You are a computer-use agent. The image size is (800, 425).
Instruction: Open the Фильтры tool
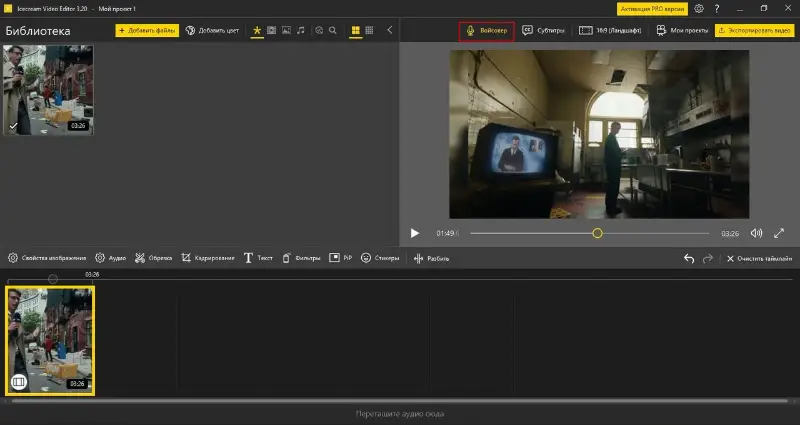pos(301,258)
